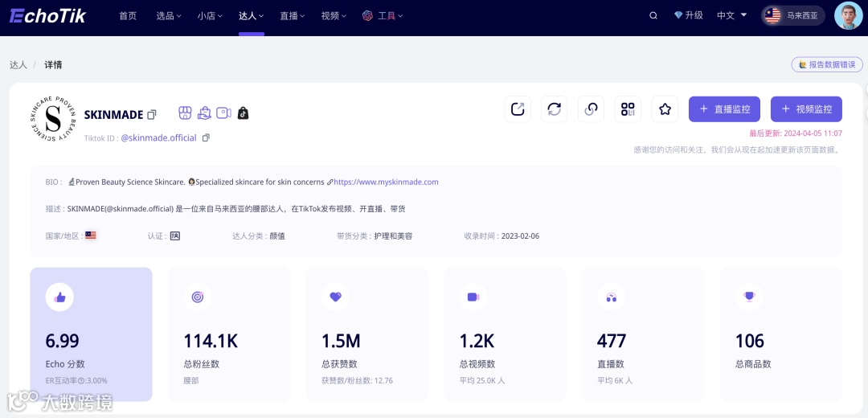Click the refresh data icon button
This screenshot has height=418, width=868.
tap(554, 109)
